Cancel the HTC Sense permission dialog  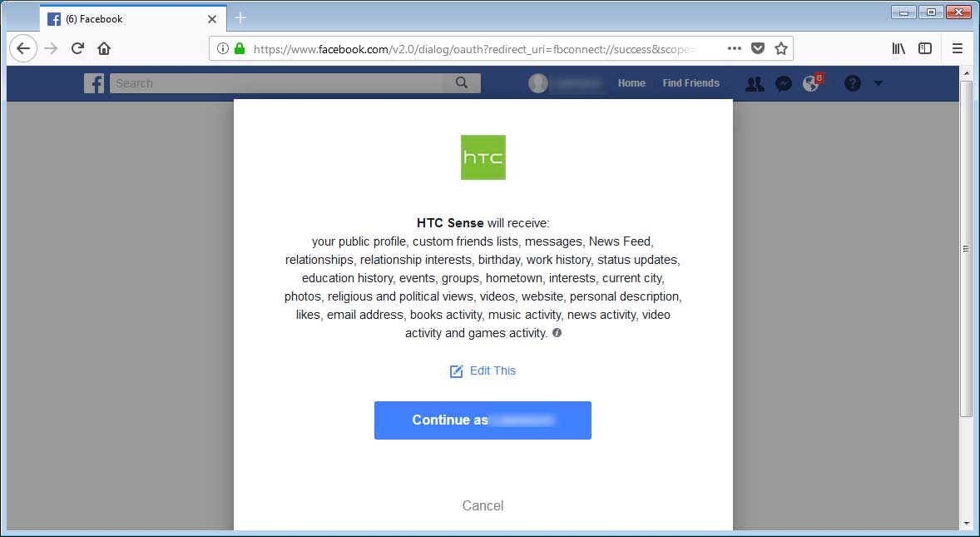click(x=483, y=505)
